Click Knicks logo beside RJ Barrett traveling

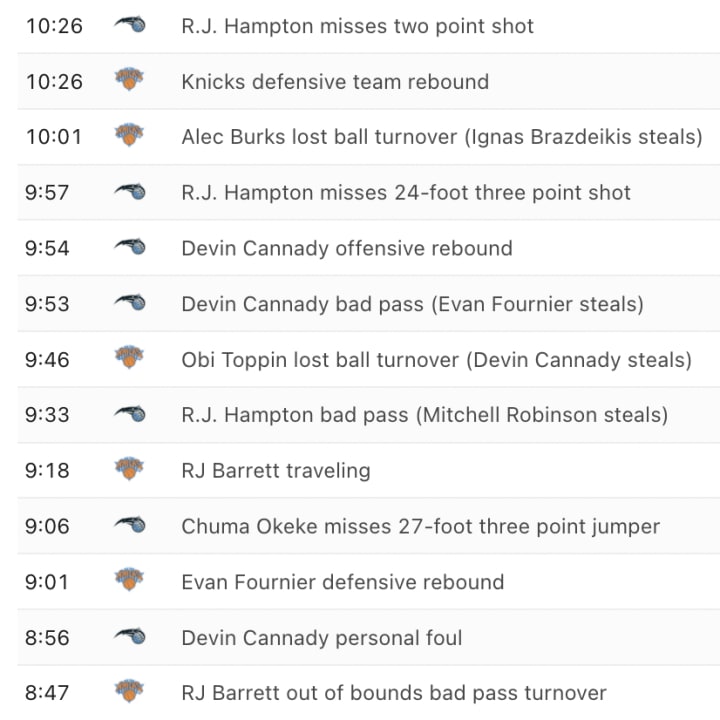click(129, 468)
